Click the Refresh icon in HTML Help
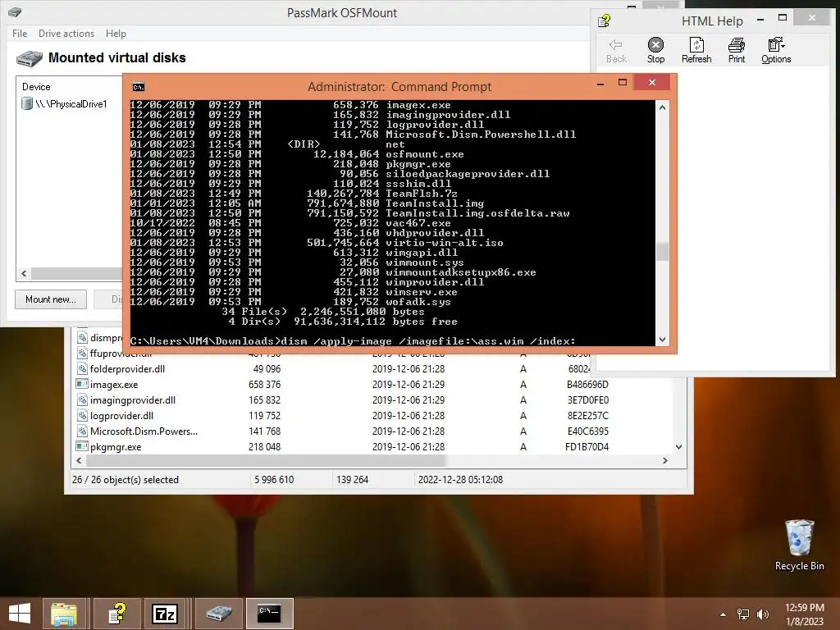The width and height of the screenshot is (840, 630). (696, 44)
